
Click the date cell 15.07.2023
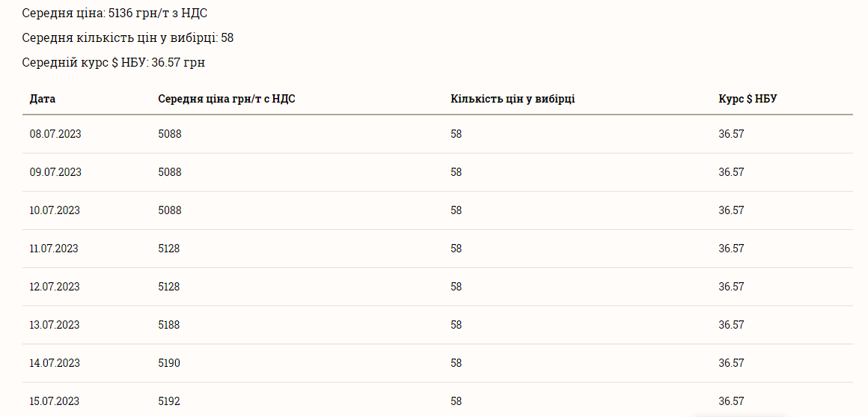tap(55, 401)
